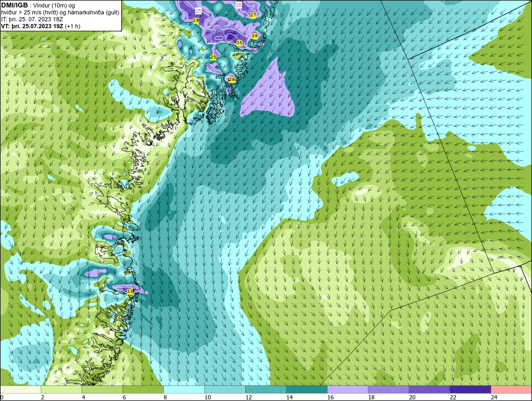Pick the pink 24+ m/s legend swatch
532x401 pixels.
[x=511, y=389]
